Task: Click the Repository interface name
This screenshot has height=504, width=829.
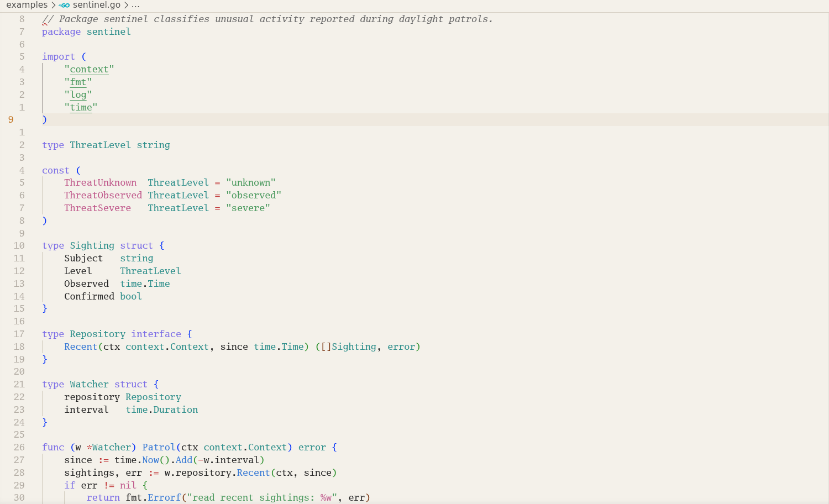Action: click(97, 334)
